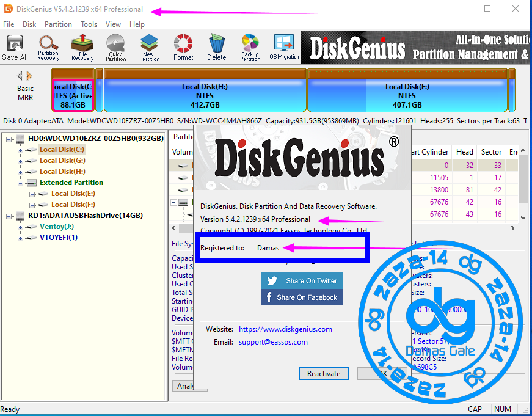Image resolution: width=532 pixels, height=416 pixels.
Task: Click the HD0 hard disk icon in tree
Action: [x=20, y=139]
